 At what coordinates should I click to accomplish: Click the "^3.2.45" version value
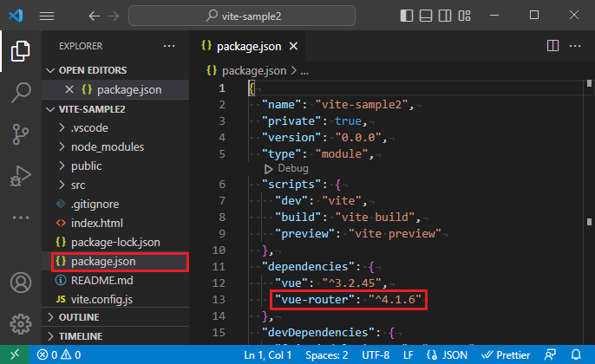point(352,283)
